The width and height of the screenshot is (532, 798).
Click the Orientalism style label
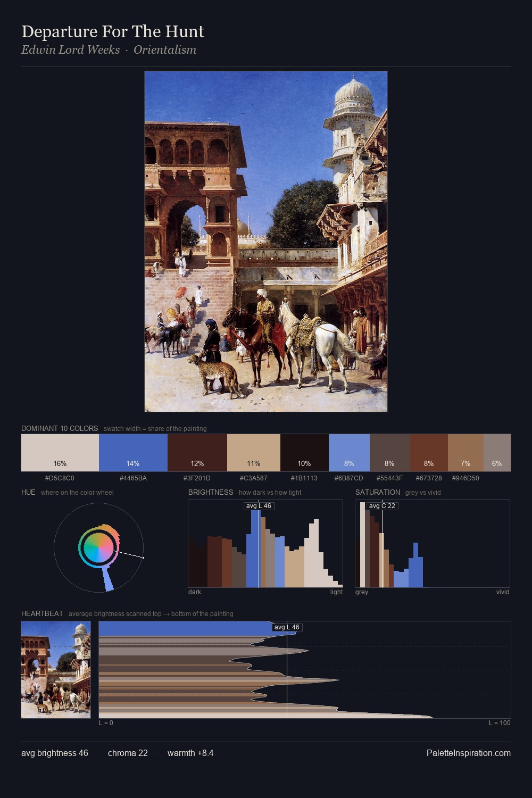click(165, 49)
